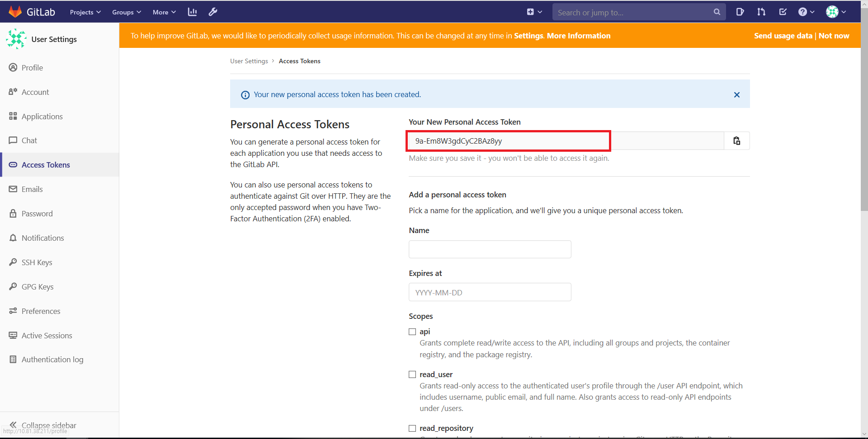Click the Password lock icon
This screenshot has height=439, width=868.
[13, 213]
